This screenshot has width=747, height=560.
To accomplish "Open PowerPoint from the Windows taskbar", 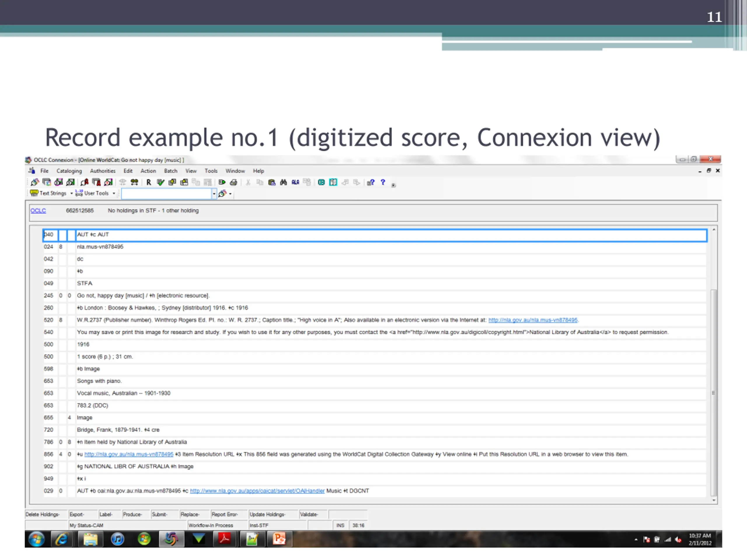I will (x=279, y=539).
